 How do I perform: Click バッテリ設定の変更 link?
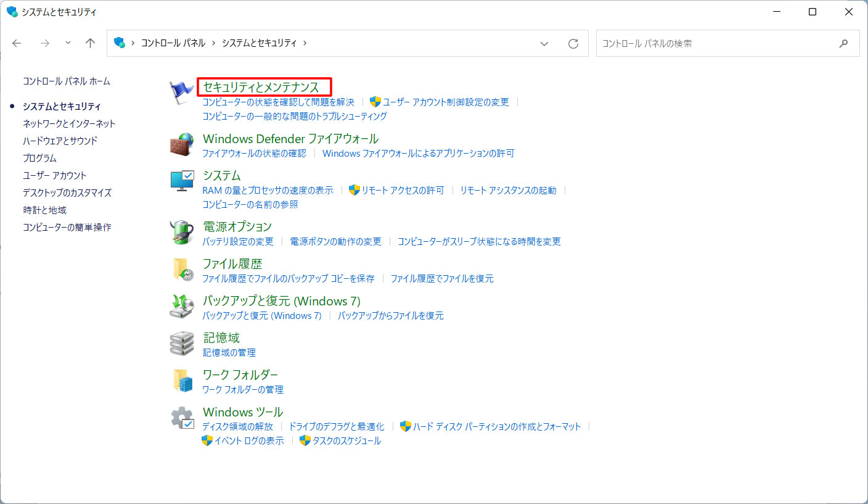(238, 241)
